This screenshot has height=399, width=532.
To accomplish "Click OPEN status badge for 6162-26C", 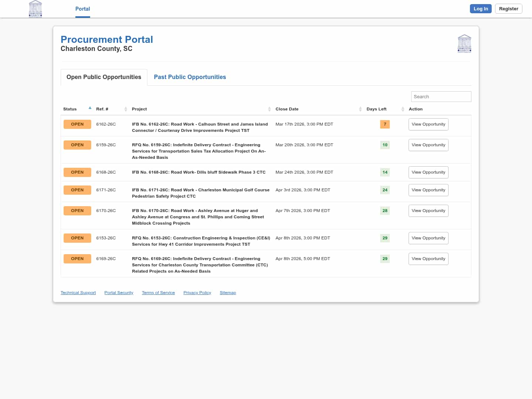I will [77, 124].
